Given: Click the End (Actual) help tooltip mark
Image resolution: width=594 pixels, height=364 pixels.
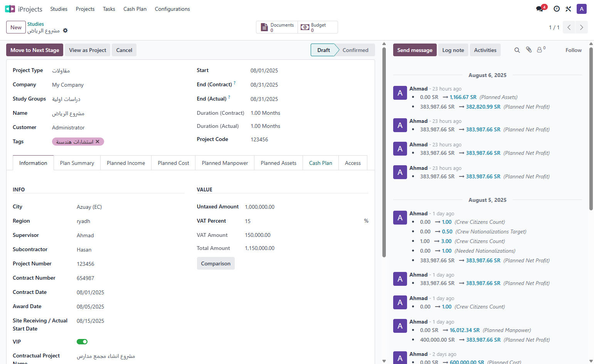Looking at the screenshot, I should (x=229, y=97).
